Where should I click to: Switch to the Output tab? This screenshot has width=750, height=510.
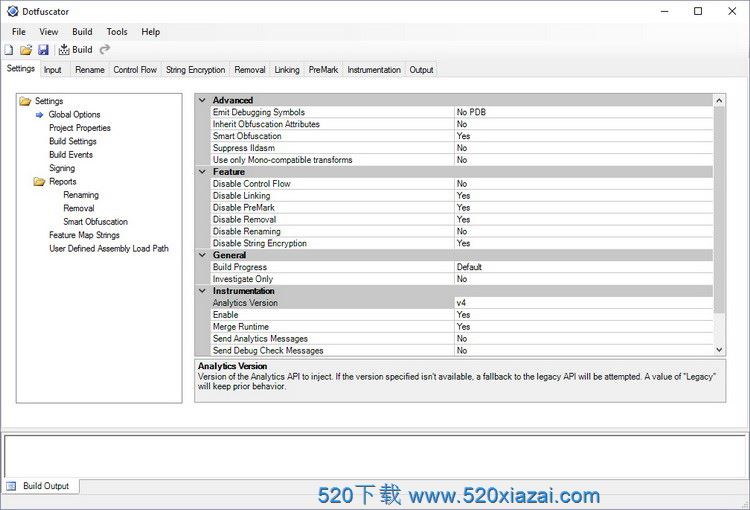421,70
